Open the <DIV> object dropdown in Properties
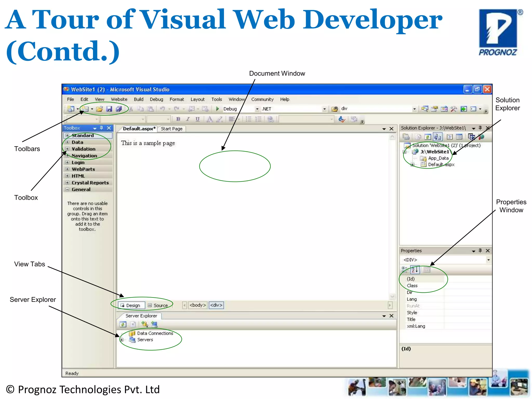This screenshot has width=532, height=399. 488,260
